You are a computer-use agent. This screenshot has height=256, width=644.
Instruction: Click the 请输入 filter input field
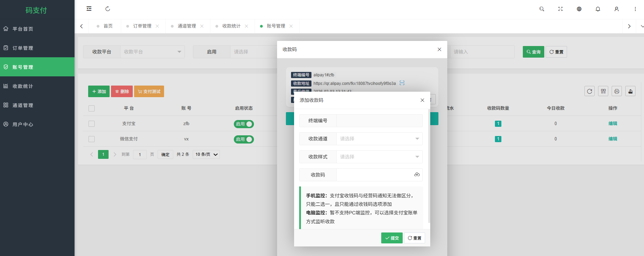tap(482, 52)
